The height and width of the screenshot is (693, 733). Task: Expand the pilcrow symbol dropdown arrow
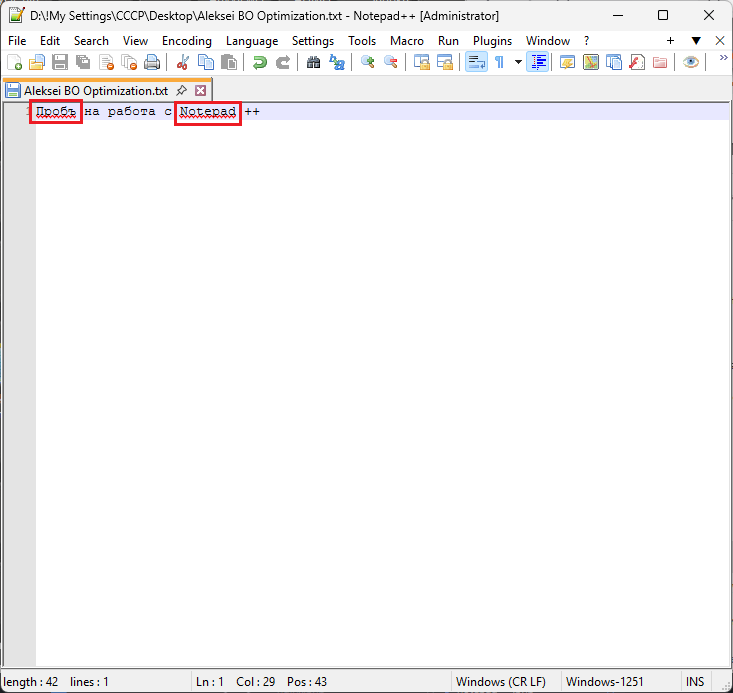[x=518, y=62]
